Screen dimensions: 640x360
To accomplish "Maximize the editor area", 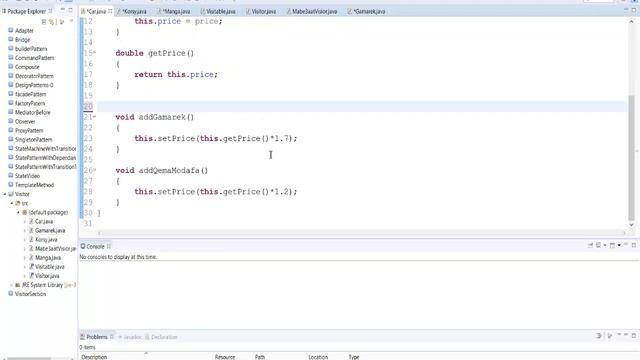I will click(634, 10).
